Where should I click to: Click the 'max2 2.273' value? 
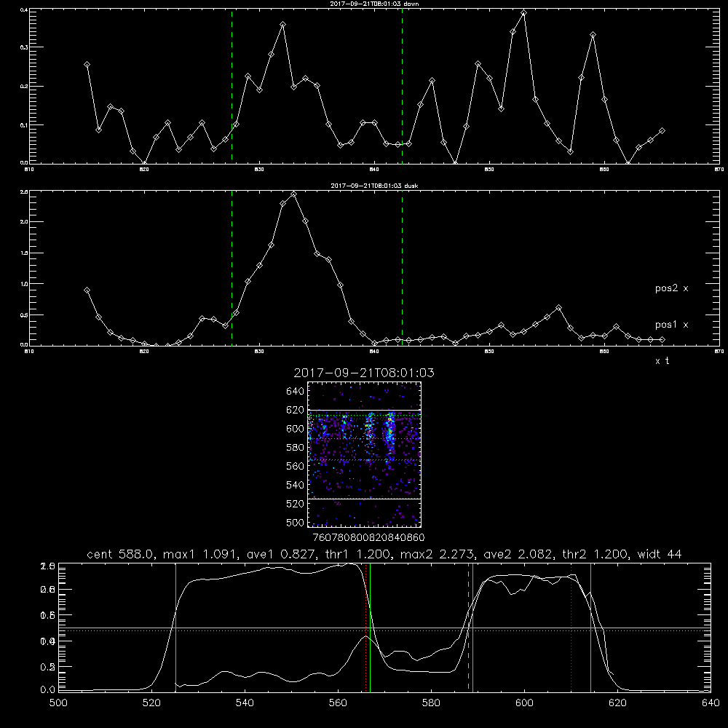tap(438, 554)
